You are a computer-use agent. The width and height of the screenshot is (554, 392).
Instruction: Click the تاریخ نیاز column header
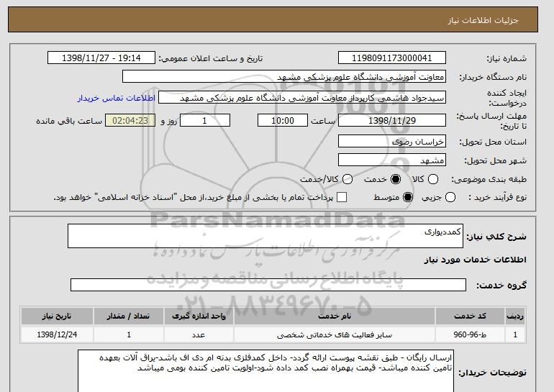(57, 316)
